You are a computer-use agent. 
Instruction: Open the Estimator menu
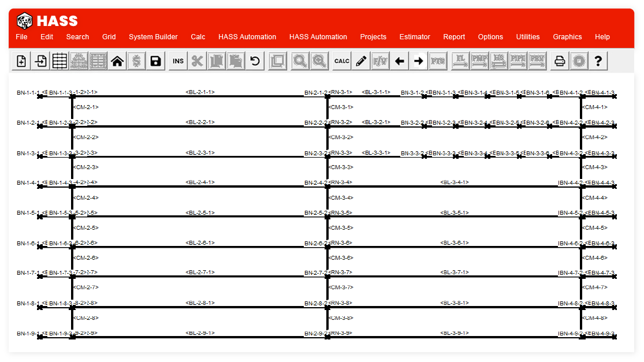point(415,37)
